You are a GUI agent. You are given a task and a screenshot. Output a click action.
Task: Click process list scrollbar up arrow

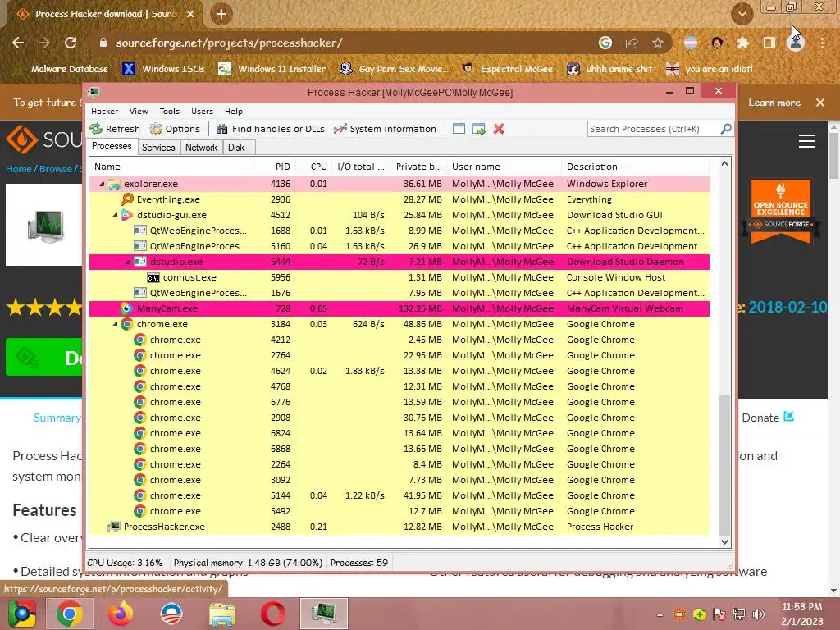pos(725,163)
